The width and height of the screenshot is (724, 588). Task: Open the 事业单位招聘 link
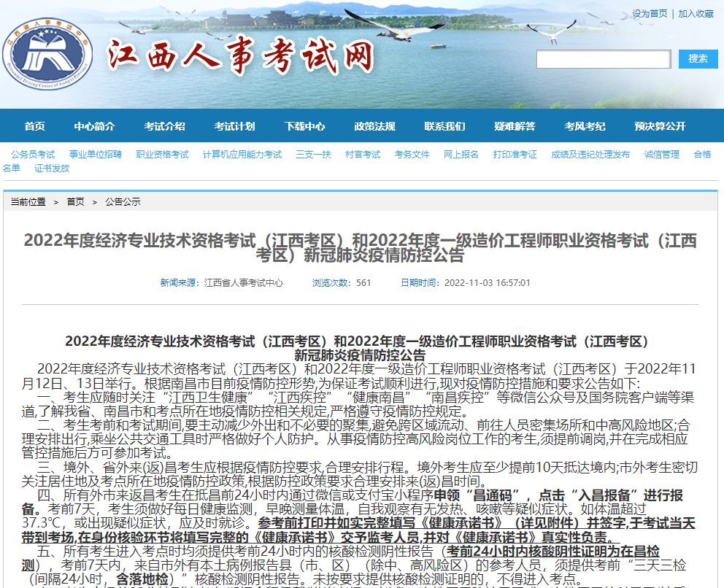[96, 155]
